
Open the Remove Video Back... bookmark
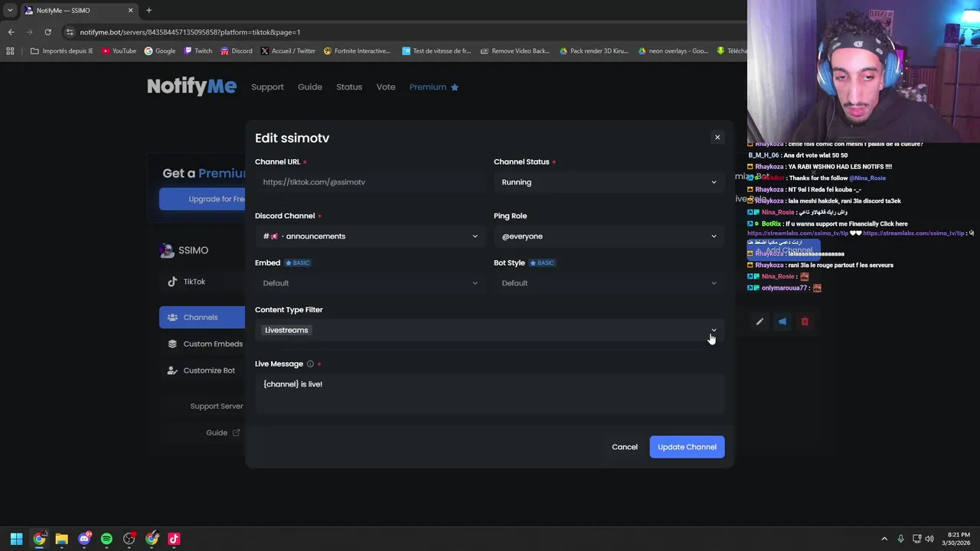(x=515, y=51)
